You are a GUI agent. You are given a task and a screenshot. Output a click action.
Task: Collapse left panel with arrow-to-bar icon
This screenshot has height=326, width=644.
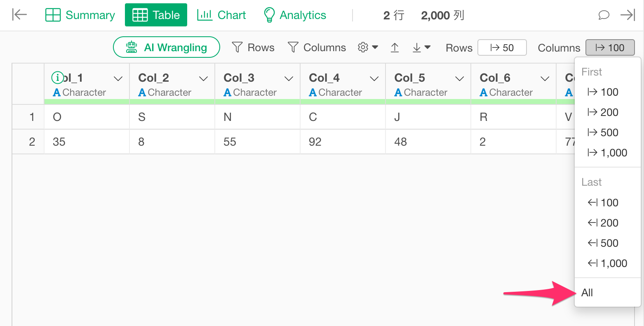[19, 15]
